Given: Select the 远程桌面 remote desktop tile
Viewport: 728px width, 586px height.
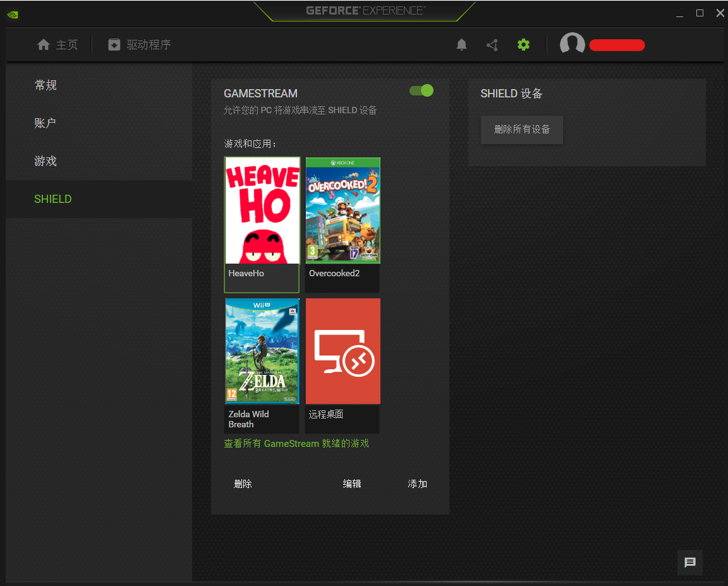Looking at the screenshot, I should click(x=343, y=351).
